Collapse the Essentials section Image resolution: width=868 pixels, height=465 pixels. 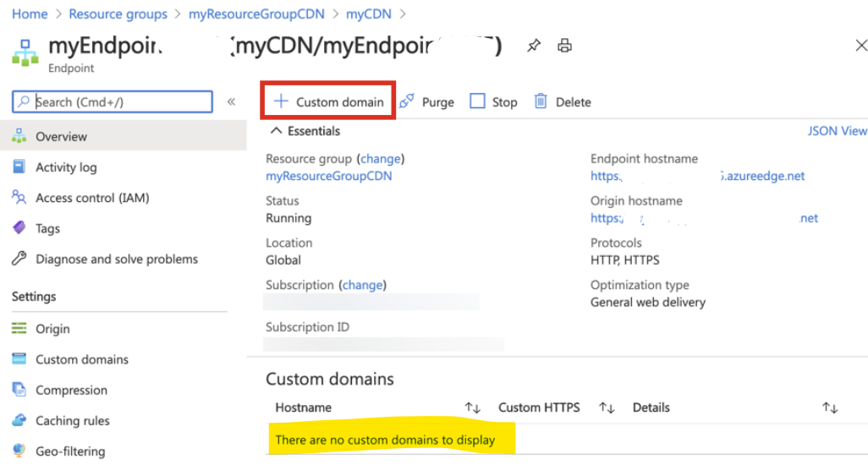tap(305, 131)
